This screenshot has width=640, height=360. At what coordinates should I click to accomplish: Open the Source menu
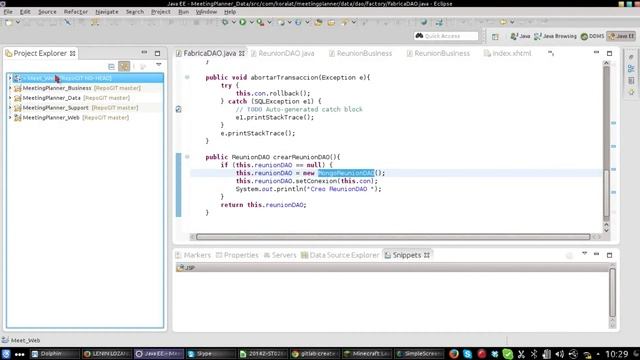click(47, 12)
